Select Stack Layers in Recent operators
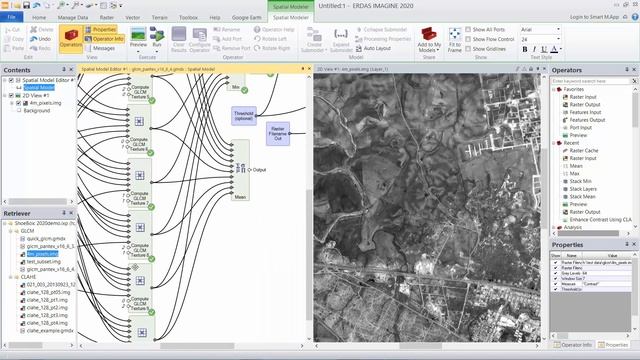This screenshot has width=640, height=360. [583, 189]
